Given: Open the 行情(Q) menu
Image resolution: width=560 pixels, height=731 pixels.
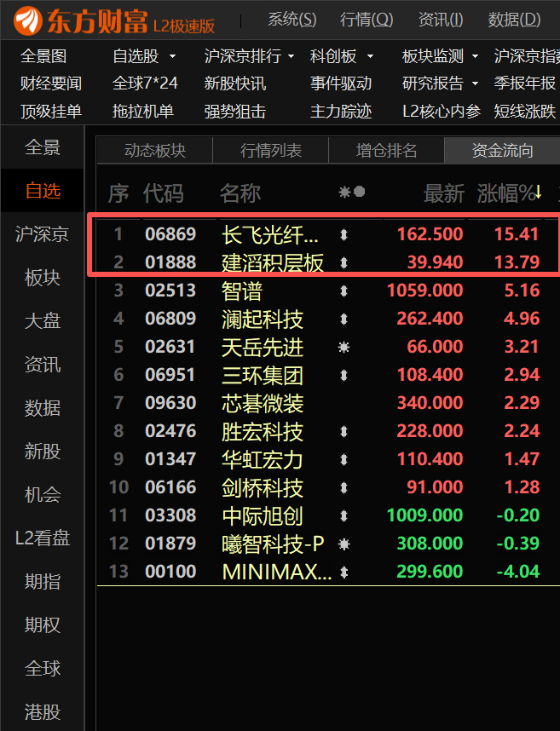Looking at the screenshot, I should click(367, 20).
